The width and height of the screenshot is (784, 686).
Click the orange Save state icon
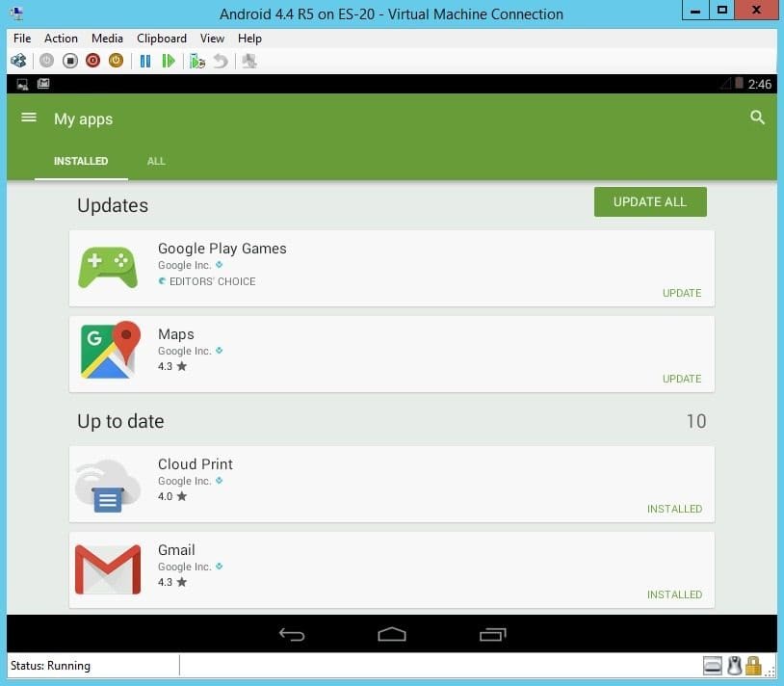click(116, 61)
